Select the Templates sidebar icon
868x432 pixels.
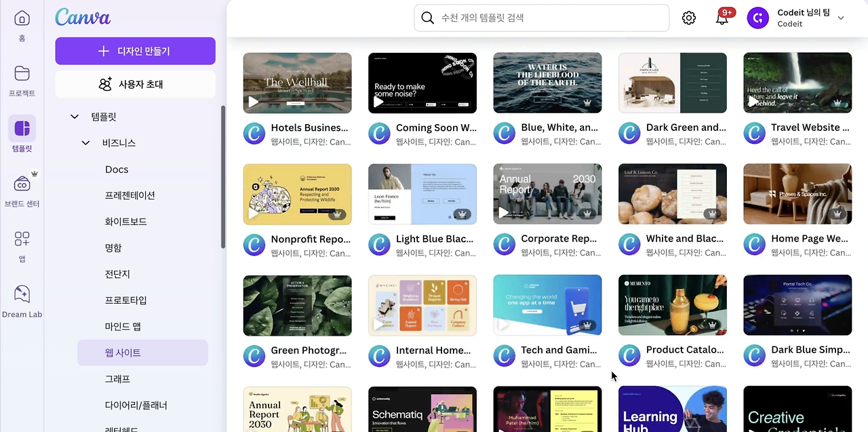(x=22, y=128)
